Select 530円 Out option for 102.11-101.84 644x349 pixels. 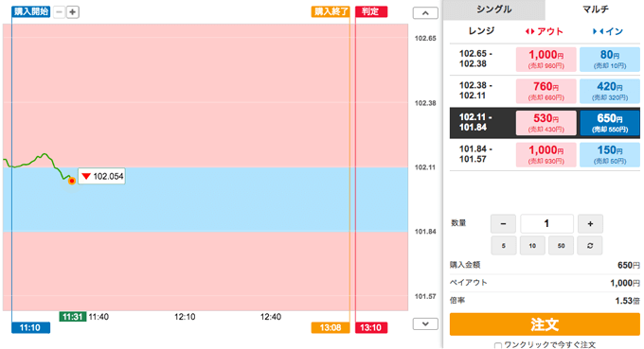point(546,123)
